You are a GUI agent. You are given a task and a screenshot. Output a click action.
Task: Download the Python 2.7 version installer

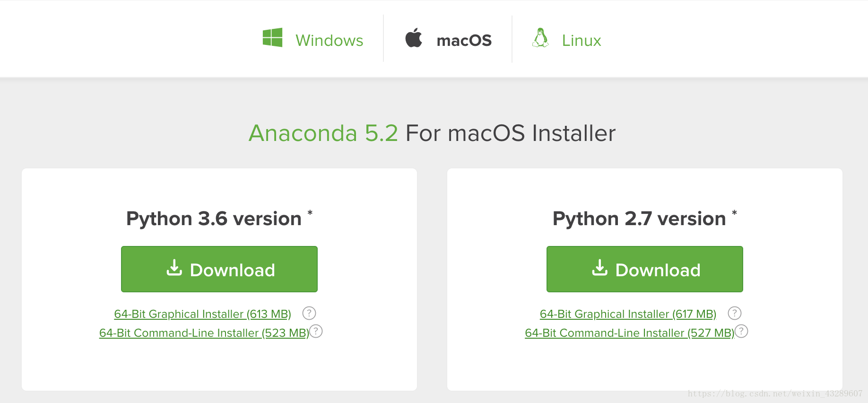click(x=645, y=269)
